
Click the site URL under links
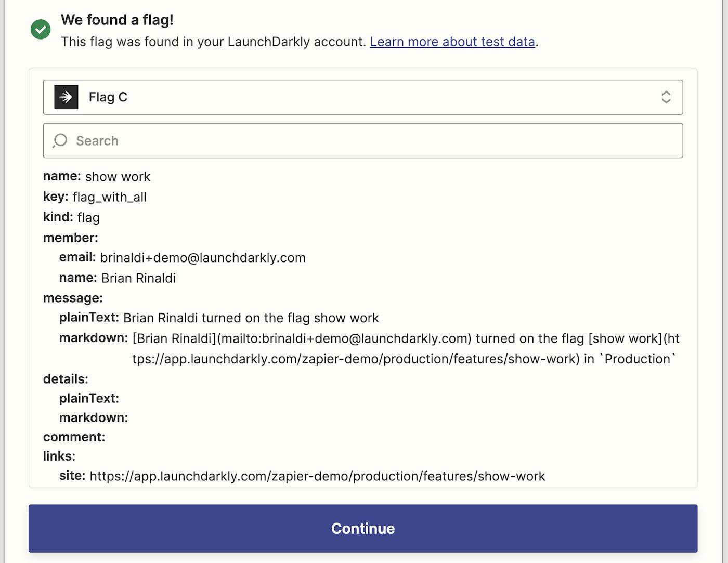pos(317,476)
